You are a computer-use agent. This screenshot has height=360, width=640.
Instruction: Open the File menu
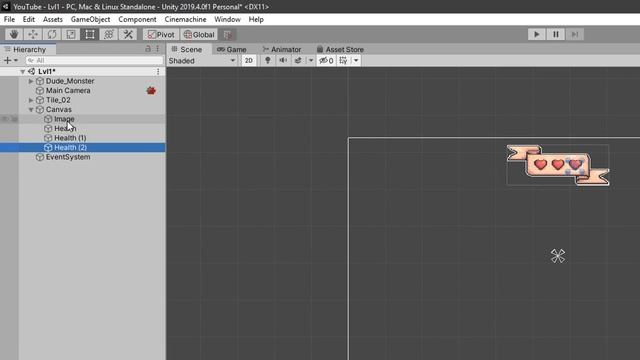pyautogui.click(x=9, y=19)
